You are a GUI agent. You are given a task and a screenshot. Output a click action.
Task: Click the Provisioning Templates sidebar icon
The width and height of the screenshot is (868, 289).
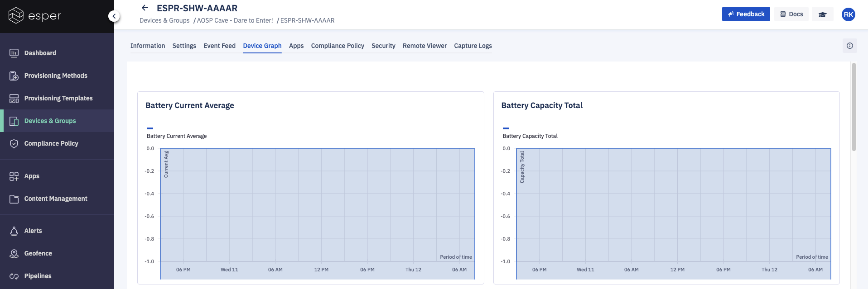coord(14,98)
